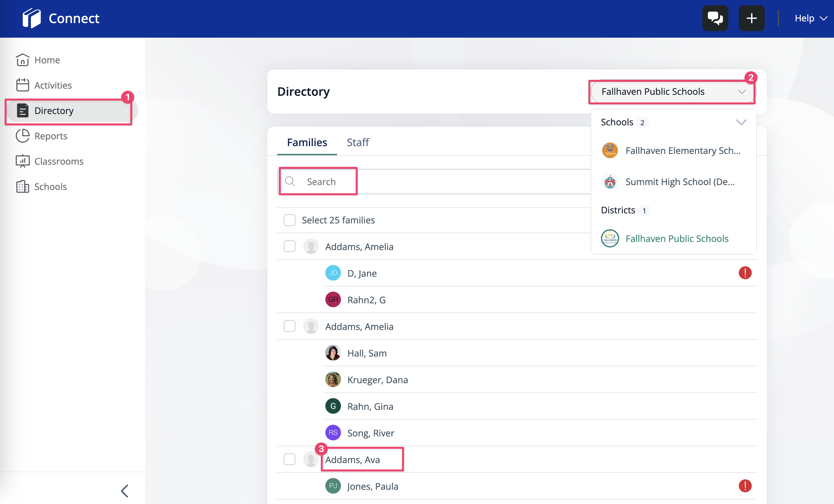Click the RS avatar for Song, River
The height and width of the screenshot is (504, 834).
coord(333,433)
